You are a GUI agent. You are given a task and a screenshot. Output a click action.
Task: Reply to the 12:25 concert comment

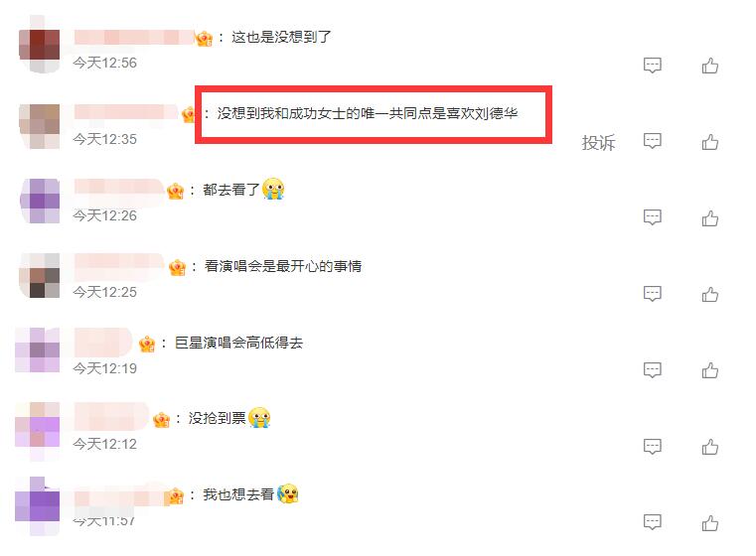click(x=653, y=294)
